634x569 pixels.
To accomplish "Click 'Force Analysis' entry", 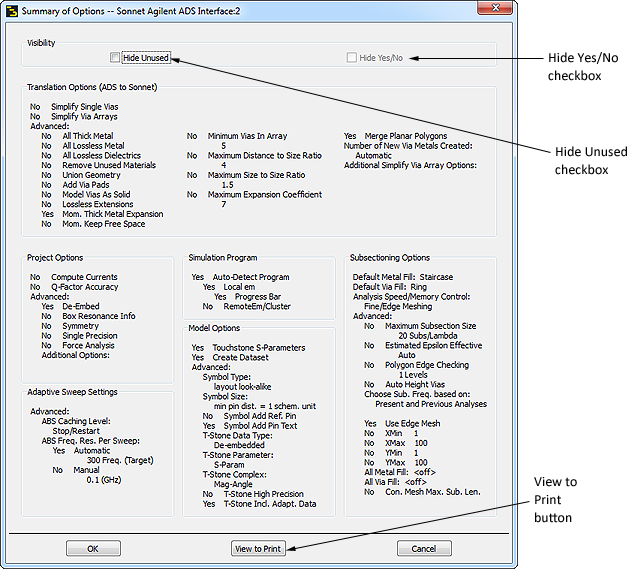I will coord(88,345).
